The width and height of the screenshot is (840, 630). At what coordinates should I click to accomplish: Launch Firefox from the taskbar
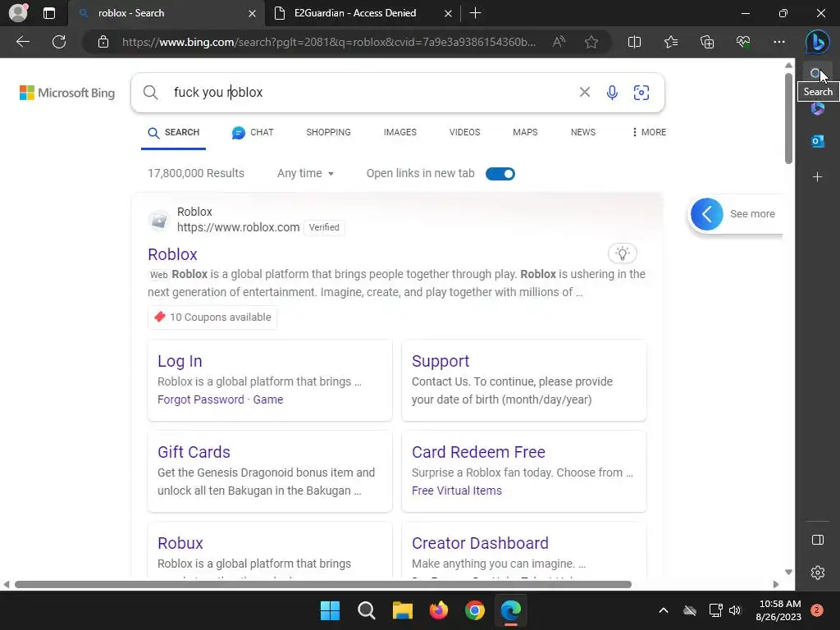click(439, 610)
